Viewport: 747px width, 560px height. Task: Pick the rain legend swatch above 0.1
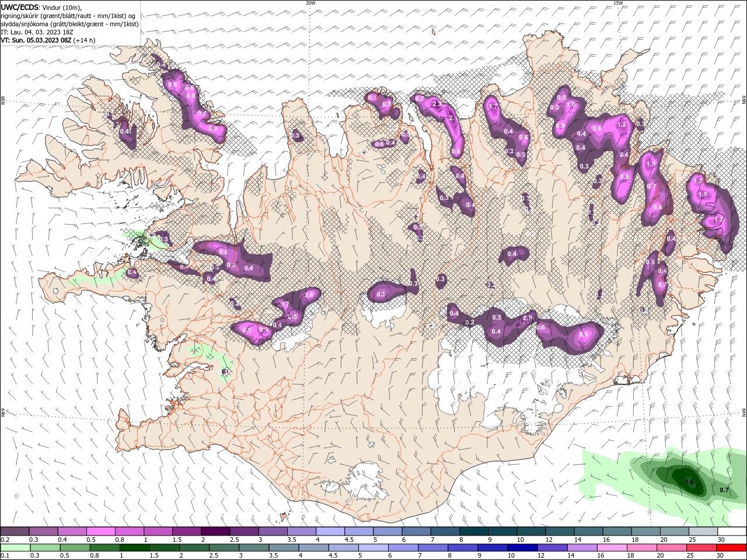tap(16, 548)
